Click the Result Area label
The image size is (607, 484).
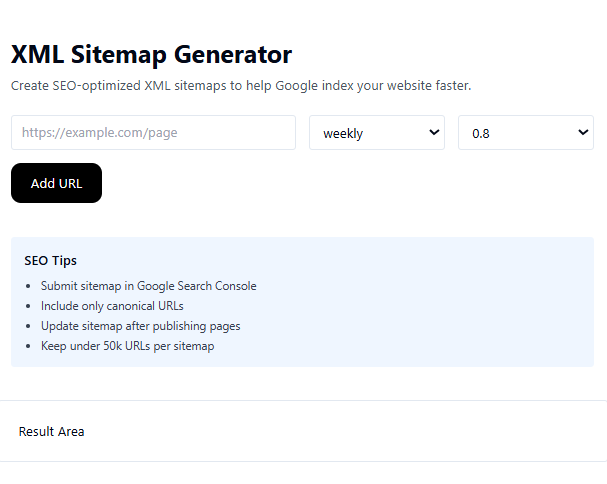point(51,432)
